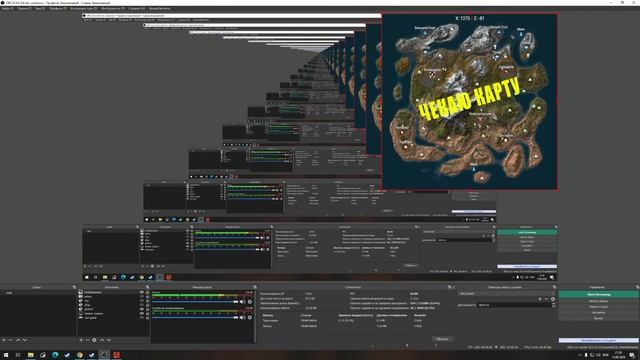Move selected source down
Screen dimensions: 640x360
click(109, 340)
